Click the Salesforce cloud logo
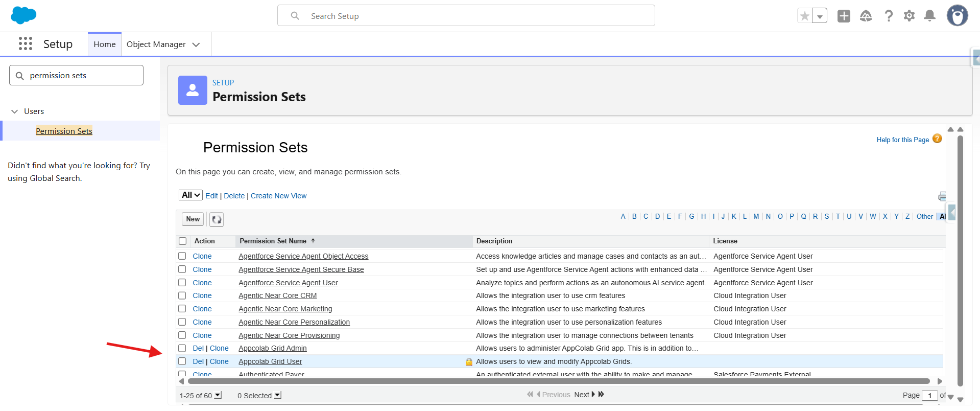Screen dimensions: 980x411 pos(23,15)
